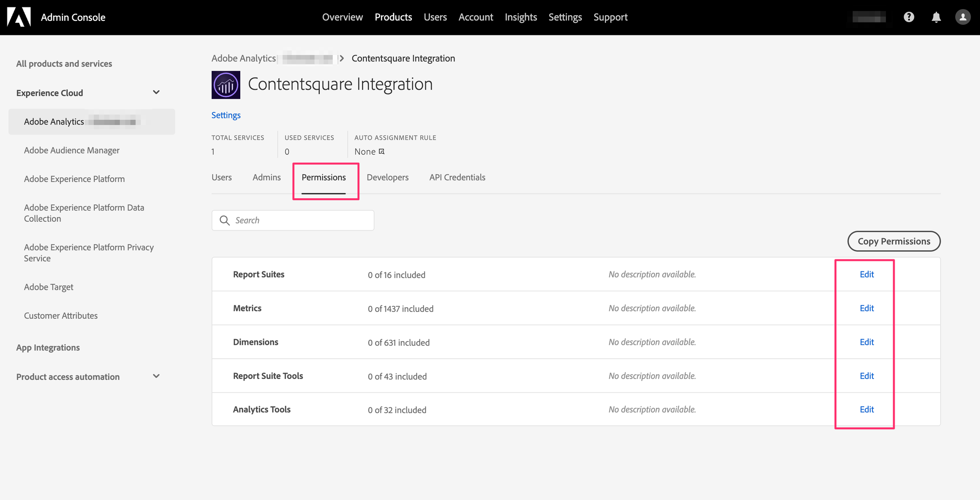Open the Support menu
This screenshot has width=980, height=500.
coord(610,17)
